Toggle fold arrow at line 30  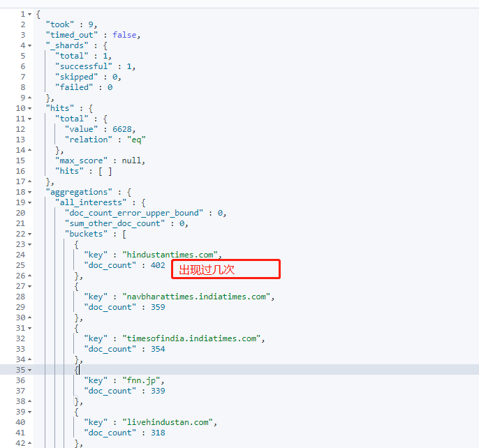(x=29, y=318)
